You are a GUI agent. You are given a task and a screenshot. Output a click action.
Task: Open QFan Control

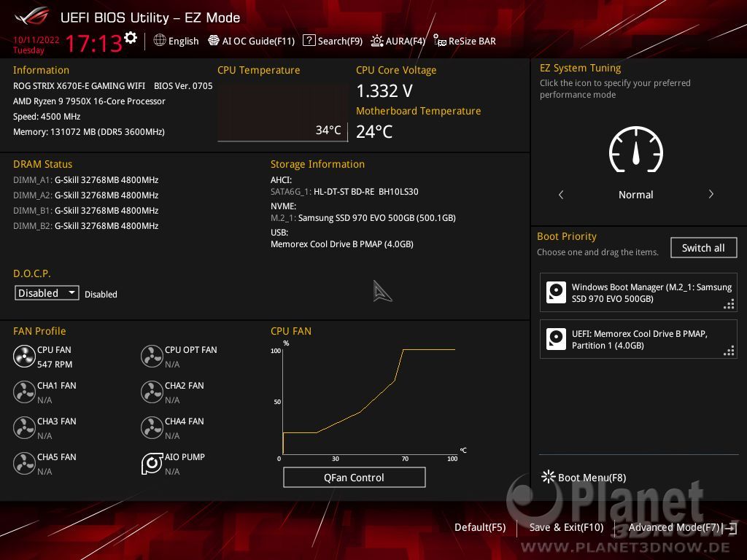click(354, 477)
